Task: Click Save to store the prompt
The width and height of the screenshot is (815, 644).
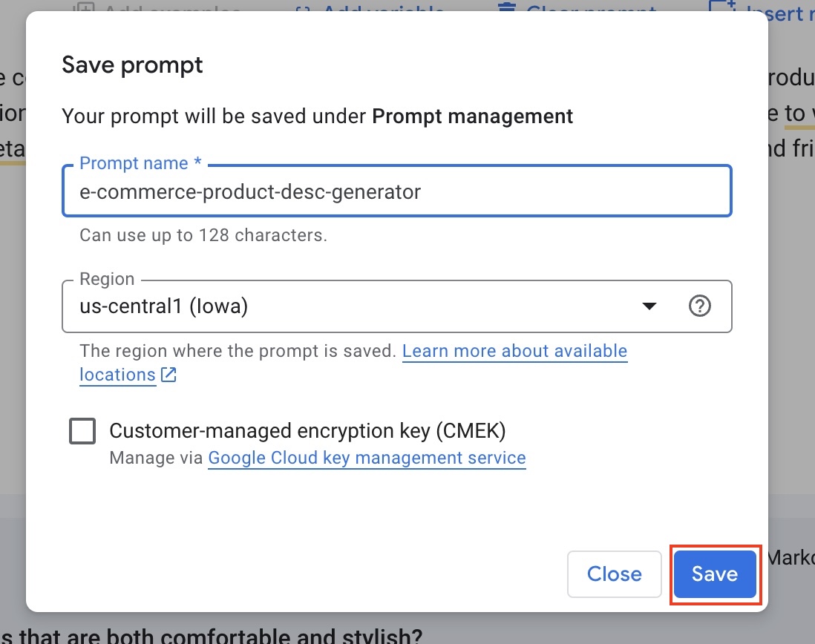Action: (713, 574)
